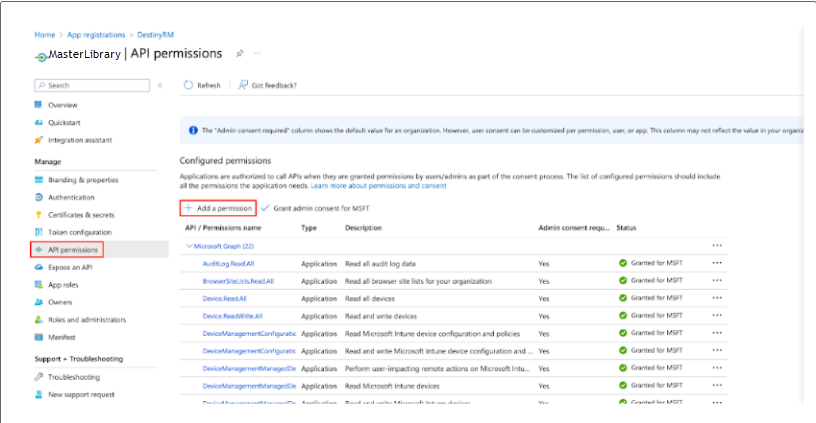Click the Overview icon in the sidebar
This screenshot has height=423, width=816.
pyautogui.click(x=39, y=105)
